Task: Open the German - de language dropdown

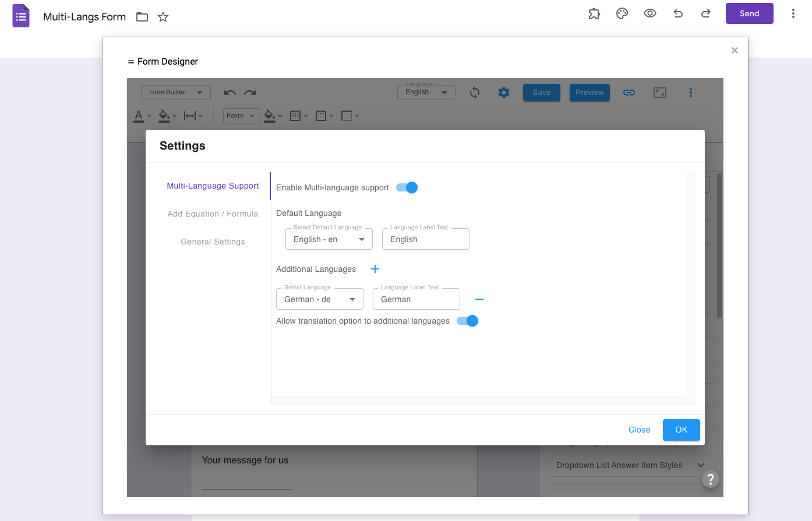Action: click(x=320, y=299)
